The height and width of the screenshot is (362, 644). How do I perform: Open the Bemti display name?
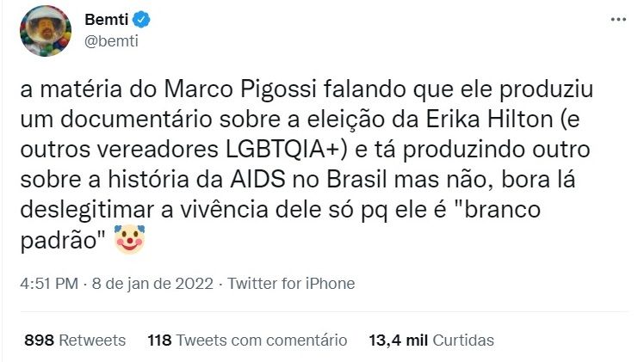[108, 20]
